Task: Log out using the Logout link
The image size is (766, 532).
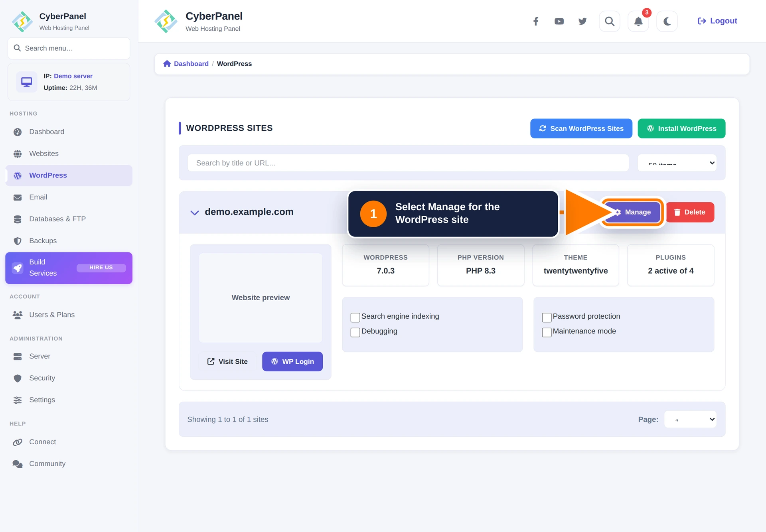Action: pos(717,21)
